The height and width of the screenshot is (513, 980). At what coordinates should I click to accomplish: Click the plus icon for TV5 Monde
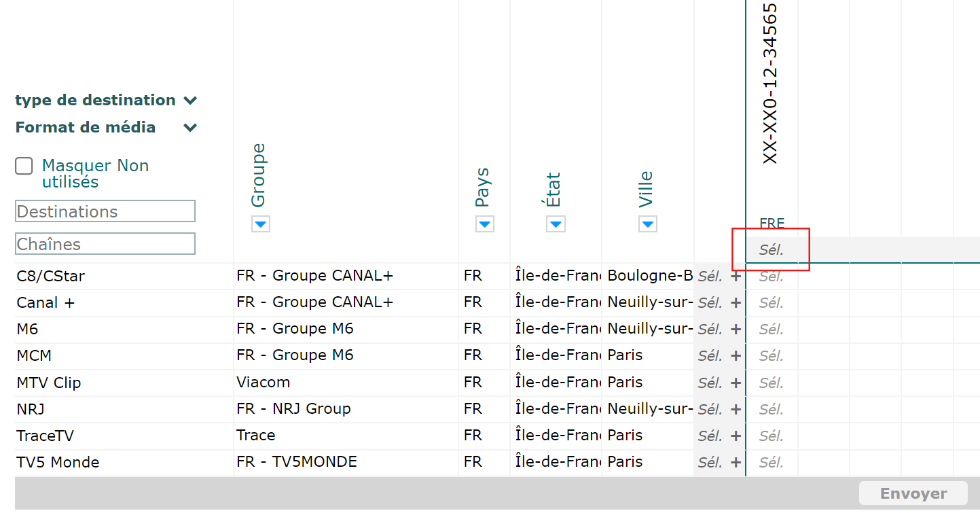[736, 463]
